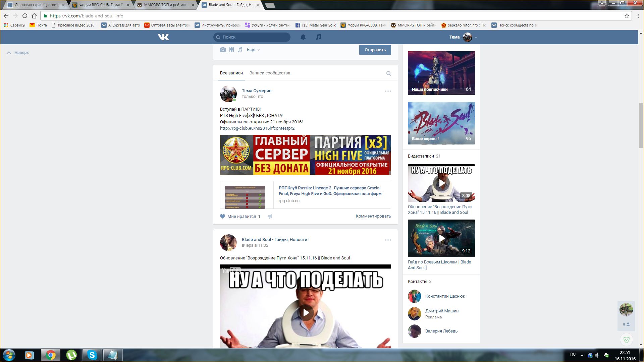
Task: Open Chrome icon in taskbar
Action: click(51, 355)
